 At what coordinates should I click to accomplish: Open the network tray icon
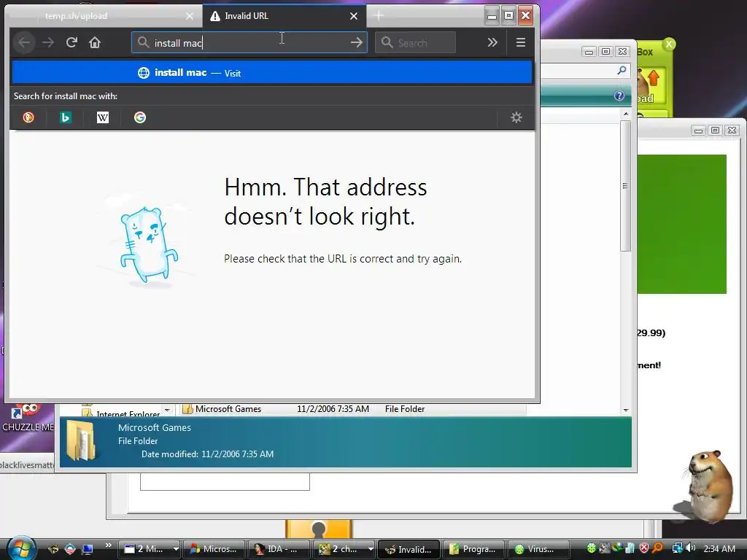[677, 548]
